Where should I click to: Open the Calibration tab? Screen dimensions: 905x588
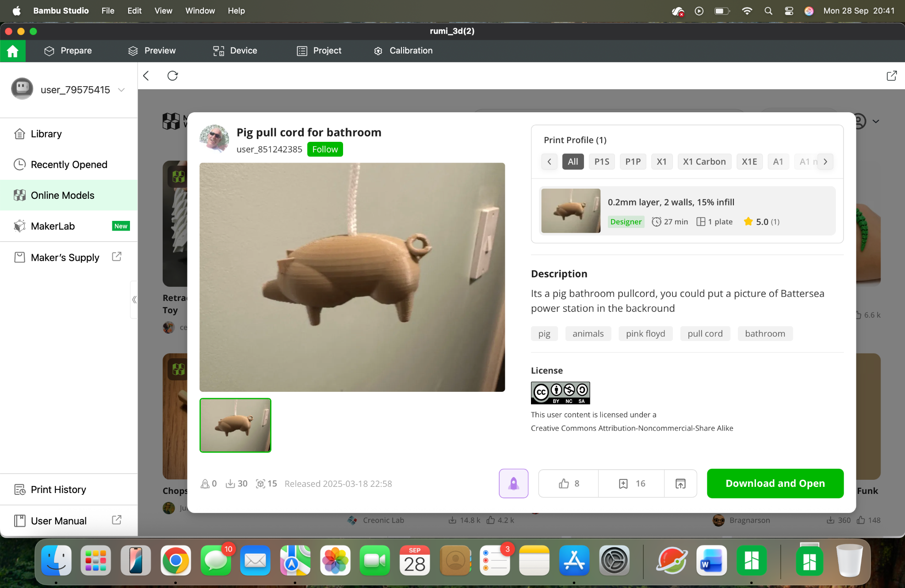click(x=403, y=51)
